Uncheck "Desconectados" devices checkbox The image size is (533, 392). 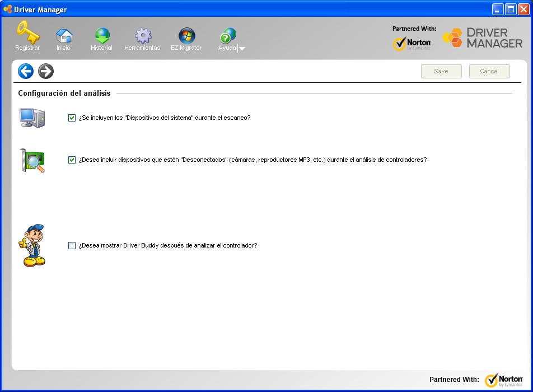[x=72, y=160]
